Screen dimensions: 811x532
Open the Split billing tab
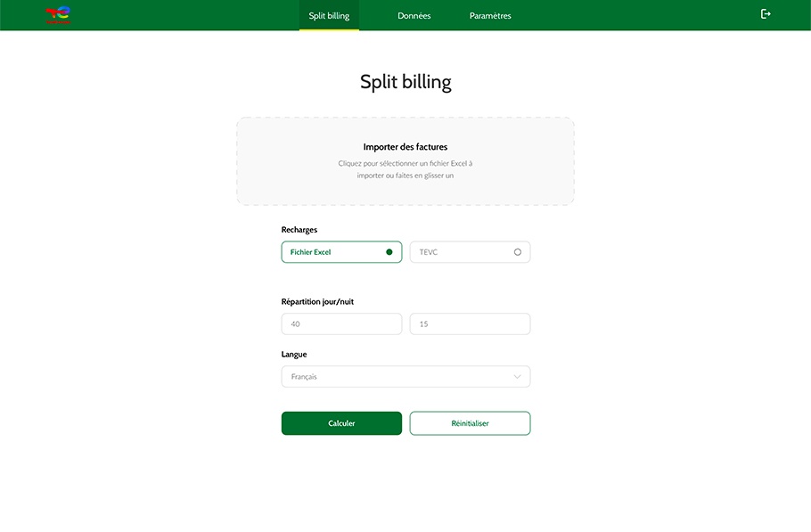(x=329, y=16)
